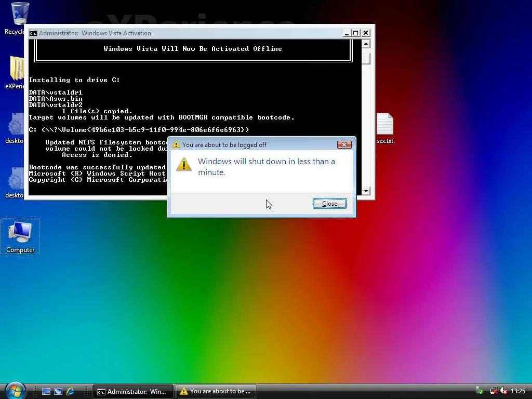Click the Windows Vista Will Now Be Activated Offline heading
532x399 pixels.
point(193,49)
